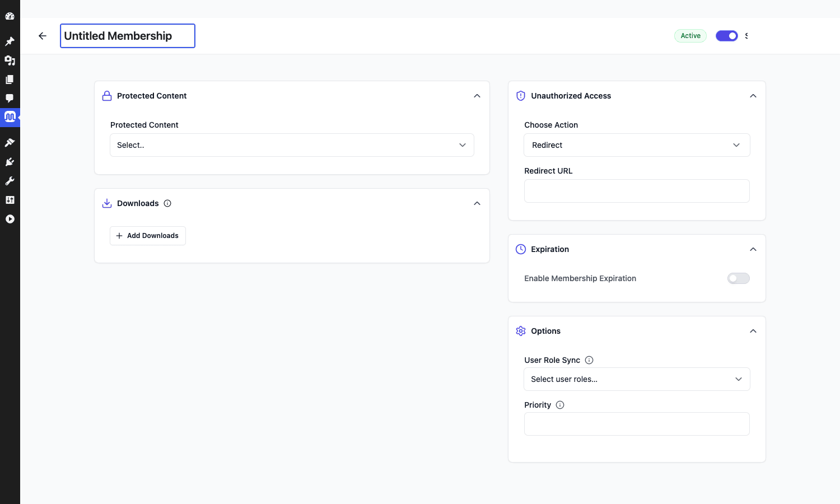Open the Settings sliders icon in sidebar
Screen dimensions: 840x504
(10, 200)
